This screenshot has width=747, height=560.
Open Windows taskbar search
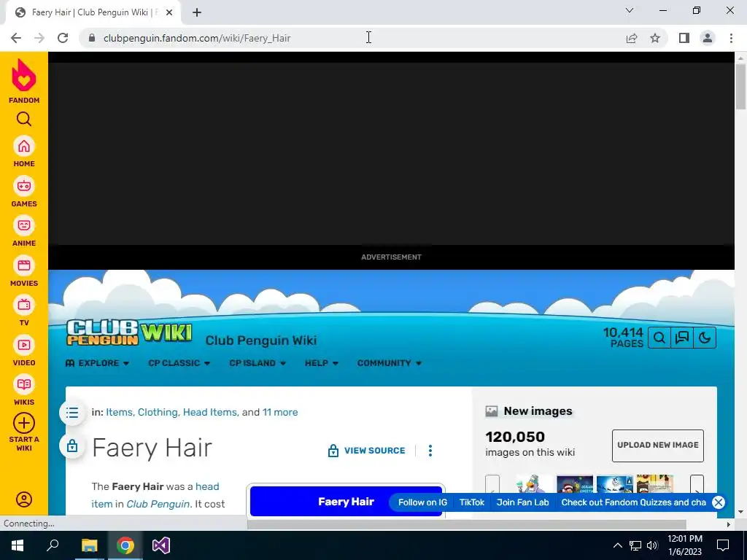53,545
